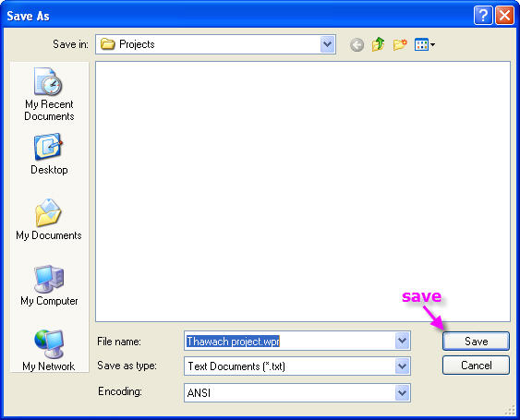Image resolution: width=520 pixels, height=420 pixels.
Task: Navigate up one folder level
Action: 378,44
